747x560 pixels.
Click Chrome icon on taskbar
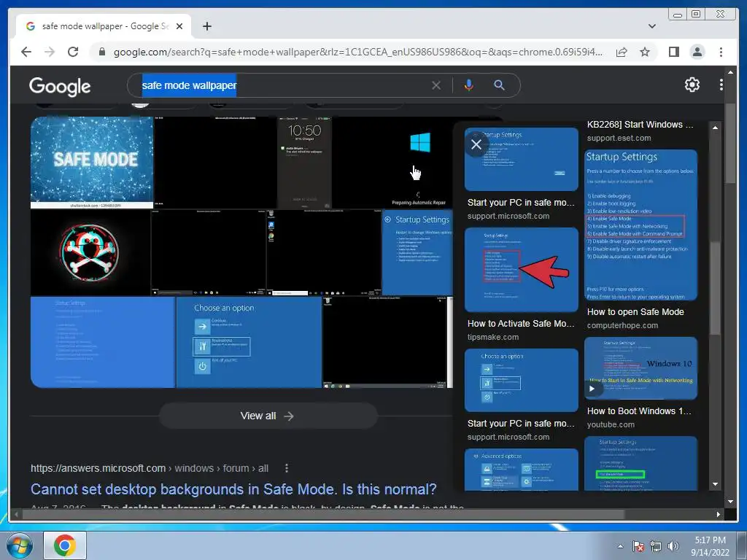pos(65,545)
